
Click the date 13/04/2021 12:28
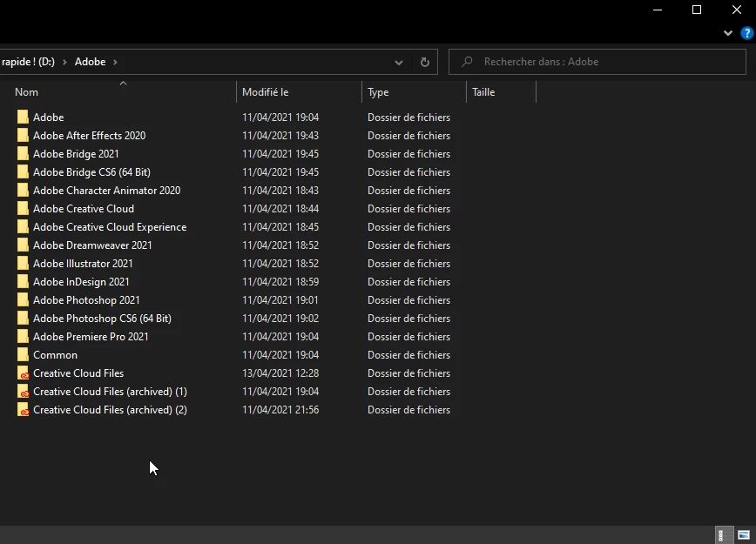point(280,373)
